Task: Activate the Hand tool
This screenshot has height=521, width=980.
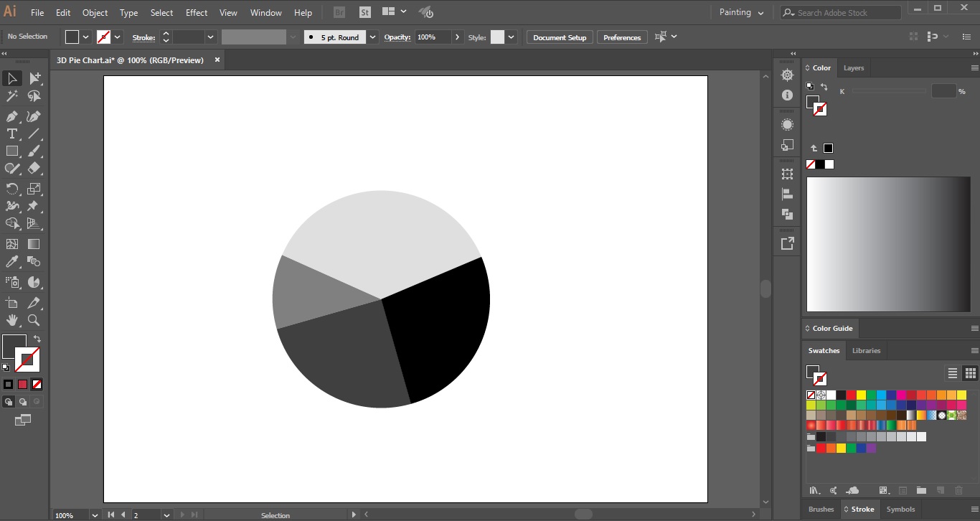Action: point(12,320)
